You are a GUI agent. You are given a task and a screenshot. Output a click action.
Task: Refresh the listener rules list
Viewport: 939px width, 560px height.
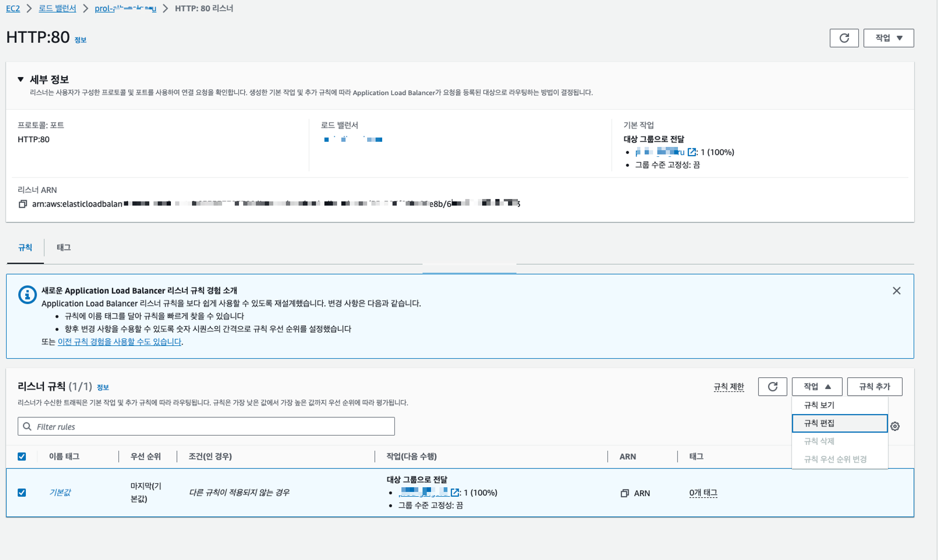pos(772,387)
